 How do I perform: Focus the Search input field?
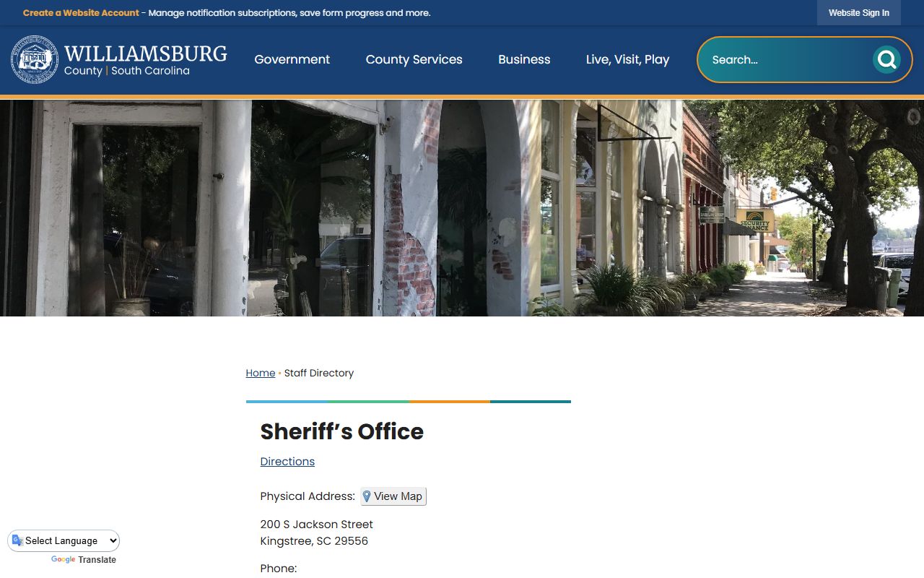(790, 59)
